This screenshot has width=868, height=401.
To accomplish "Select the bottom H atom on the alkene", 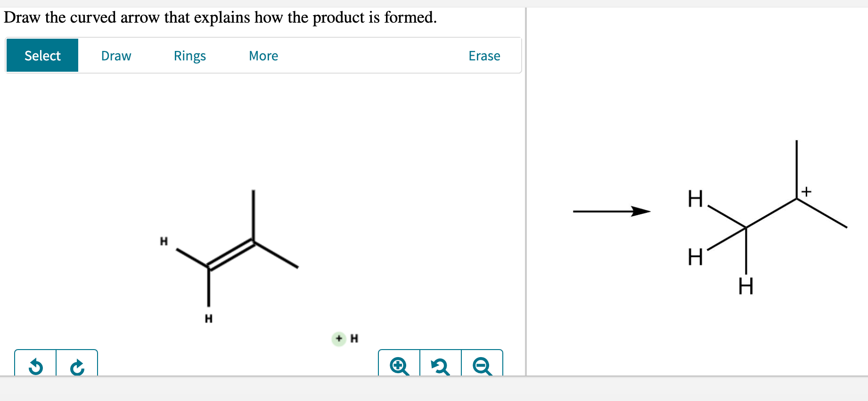I will 209,318.
